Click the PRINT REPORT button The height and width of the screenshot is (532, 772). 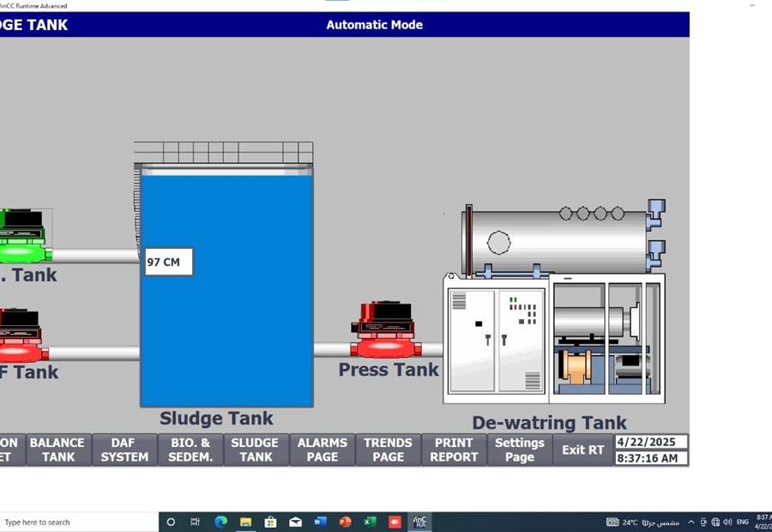point(454,450)
